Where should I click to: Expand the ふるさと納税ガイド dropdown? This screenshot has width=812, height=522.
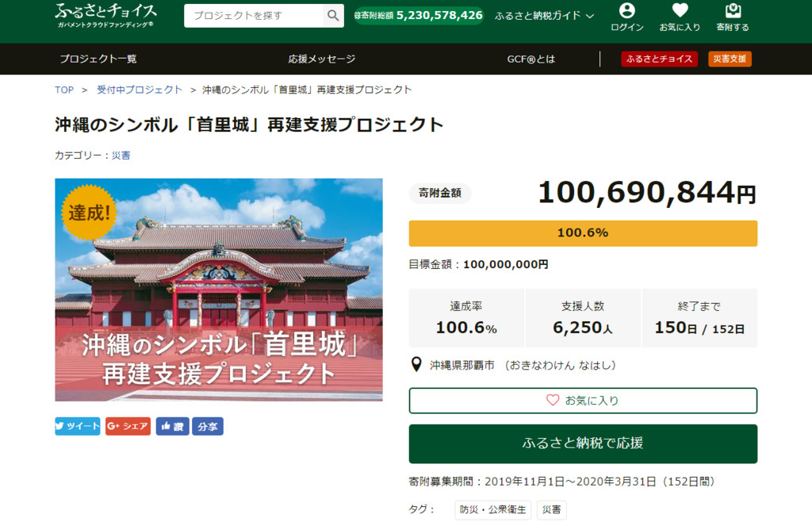(x=544, y=16)
